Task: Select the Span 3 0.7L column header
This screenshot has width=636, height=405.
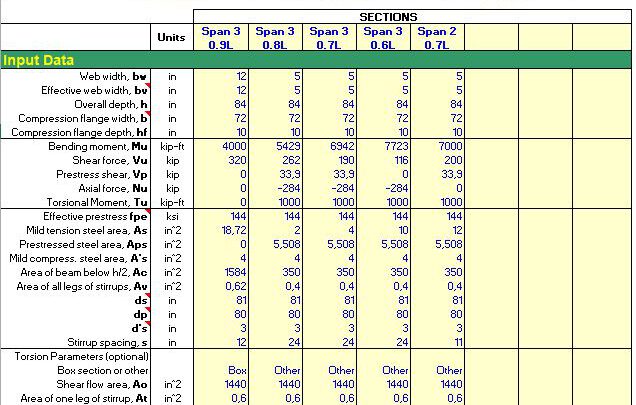Action: pos(329,38)
